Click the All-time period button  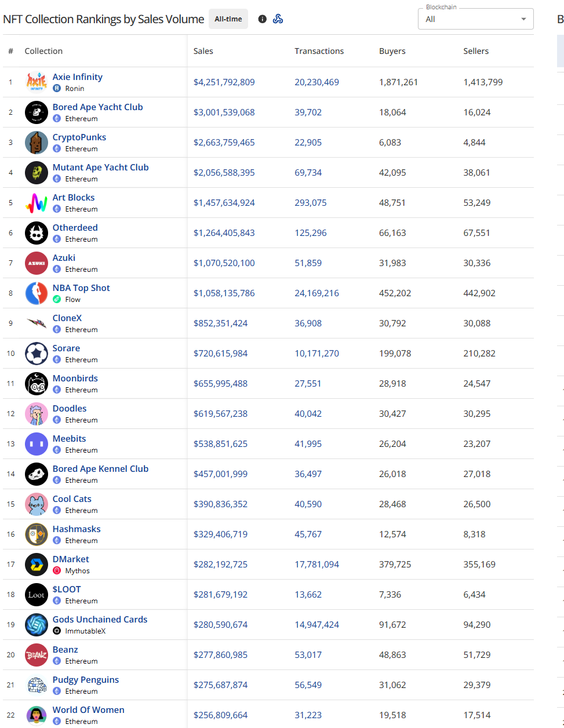tap(228, 19)
